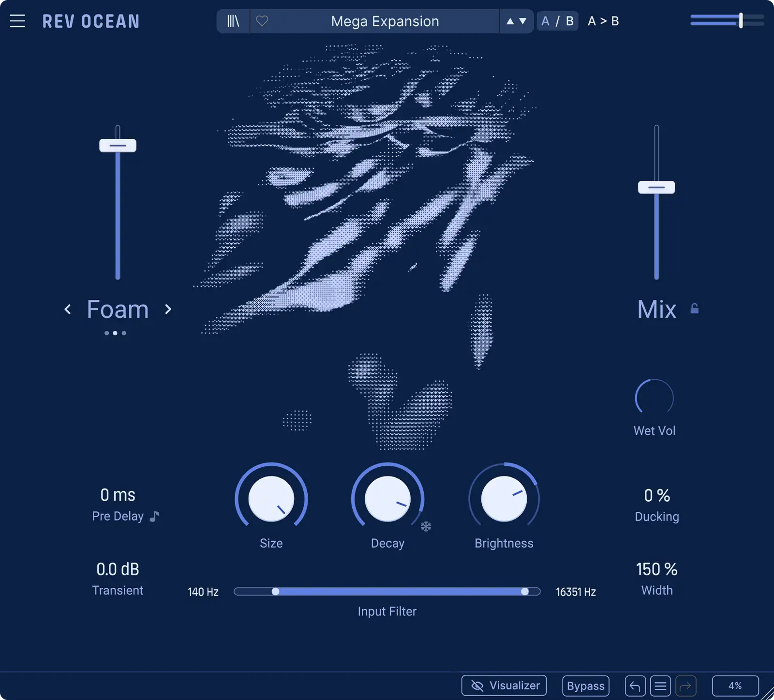Open the undo history list
The image size is (774, 700).
[x=660, y=685]
